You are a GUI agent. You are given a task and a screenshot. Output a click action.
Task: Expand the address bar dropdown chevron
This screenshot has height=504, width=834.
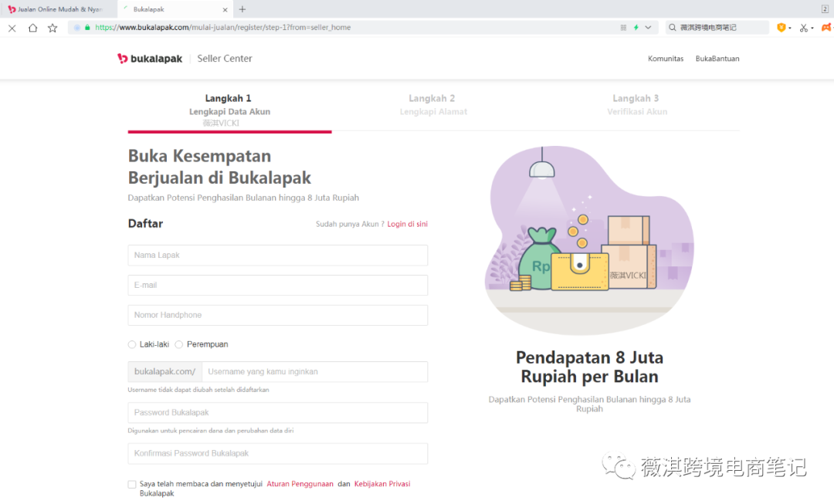[x=648, y=28]
